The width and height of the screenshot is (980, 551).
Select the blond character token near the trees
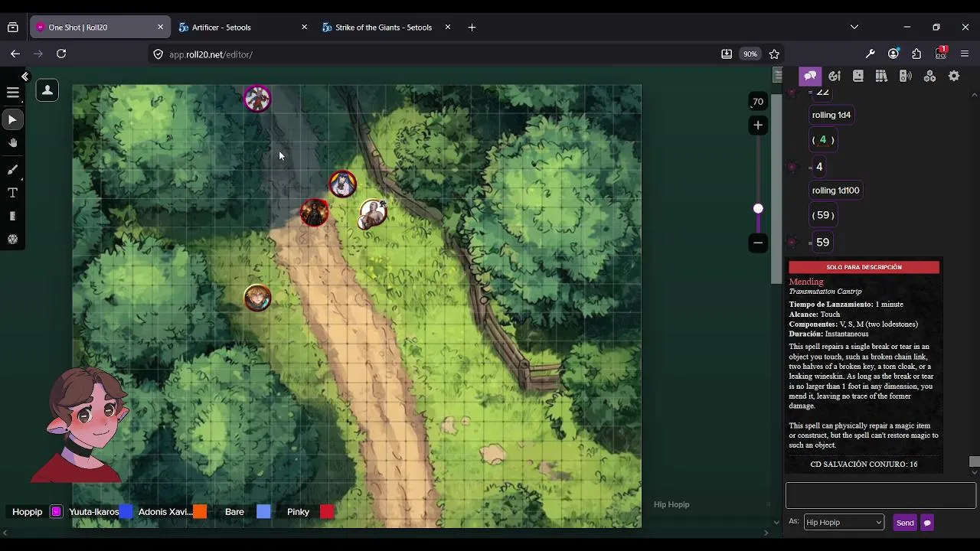pyautogui.click(x=257, y=298)
